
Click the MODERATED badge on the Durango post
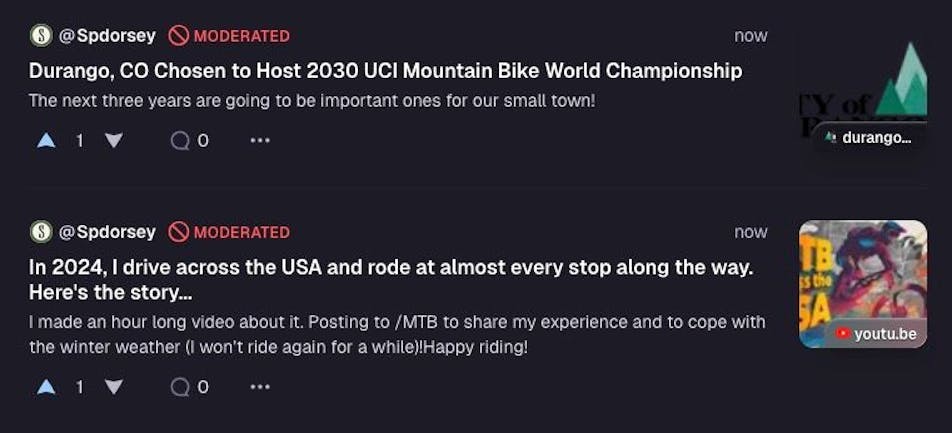230,36
